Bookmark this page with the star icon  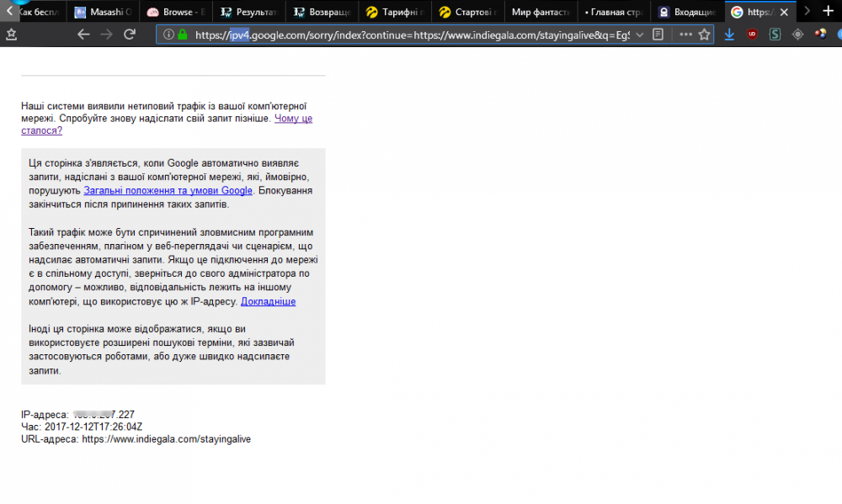[x=705, y=34]
